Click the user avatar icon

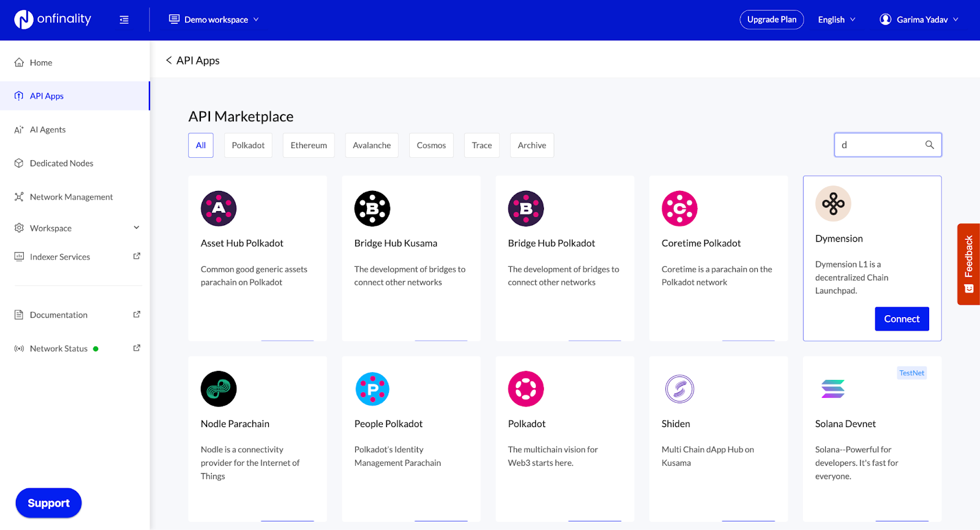[886, 20]
